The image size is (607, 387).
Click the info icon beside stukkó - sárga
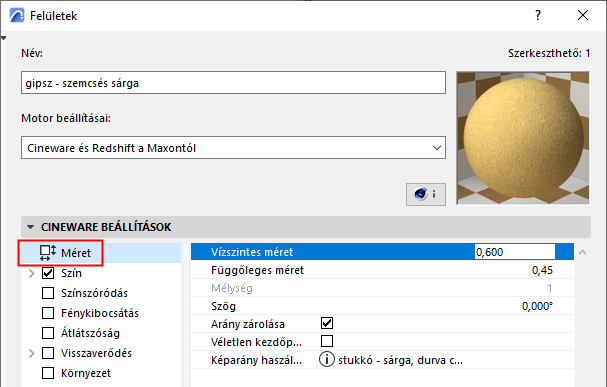326,360
